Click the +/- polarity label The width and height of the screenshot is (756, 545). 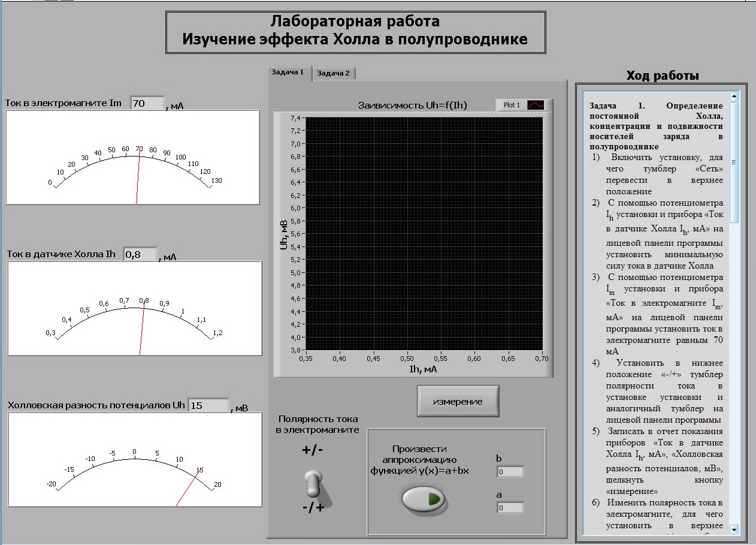tap(313, 450)
